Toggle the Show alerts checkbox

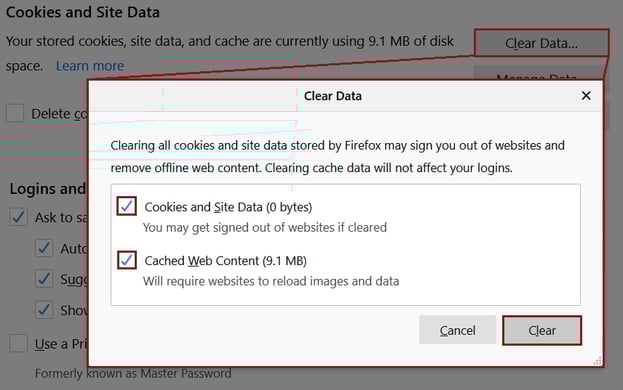coord(44,310)
